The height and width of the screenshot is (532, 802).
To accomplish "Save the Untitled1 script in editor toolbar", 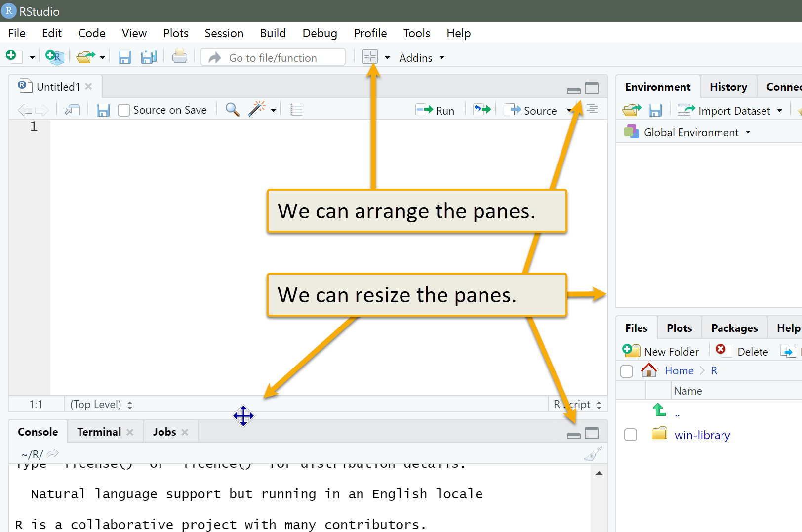I will tap(103, 110).
